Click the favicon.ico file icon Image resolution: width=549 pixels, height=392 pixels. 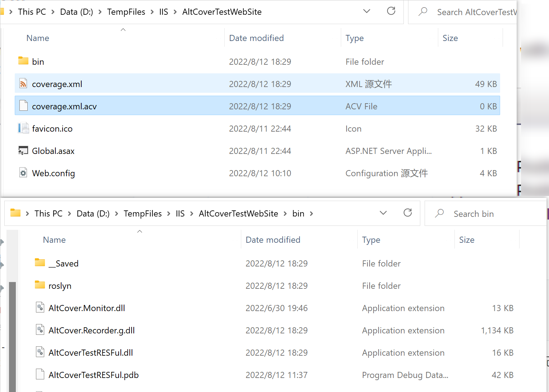click(23, 128)
